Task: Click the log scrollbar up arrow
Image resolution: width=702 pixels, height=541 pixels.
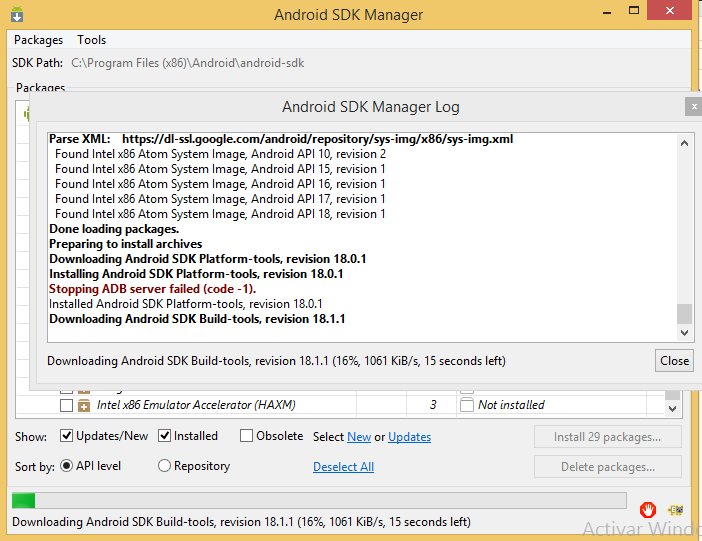Action: point(684,143)
